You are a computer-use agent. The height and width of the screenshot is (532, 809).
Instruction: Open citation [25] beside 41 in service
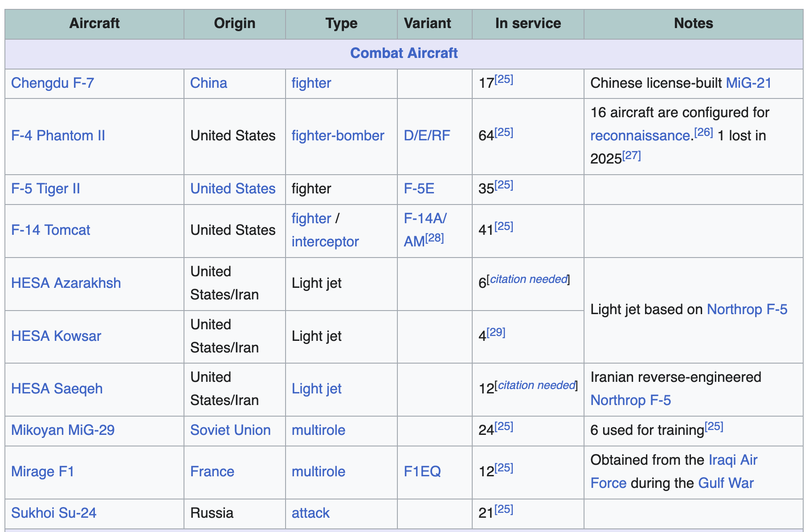point(504,226)
